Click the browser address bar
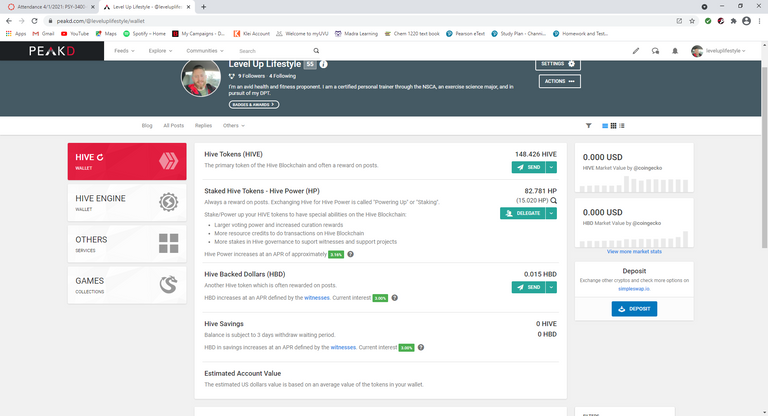Screen dimensions: 768x416 362,21
